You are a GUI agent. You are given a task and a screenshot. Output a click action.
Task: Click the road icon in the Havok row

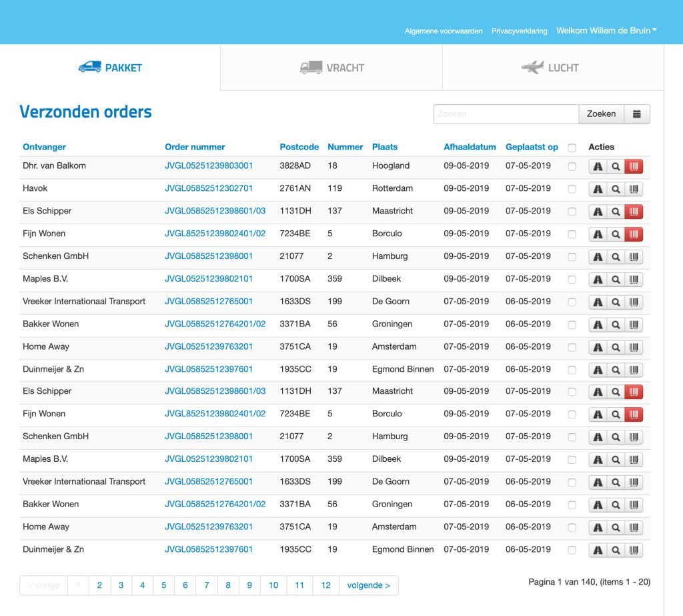[598, 190]
